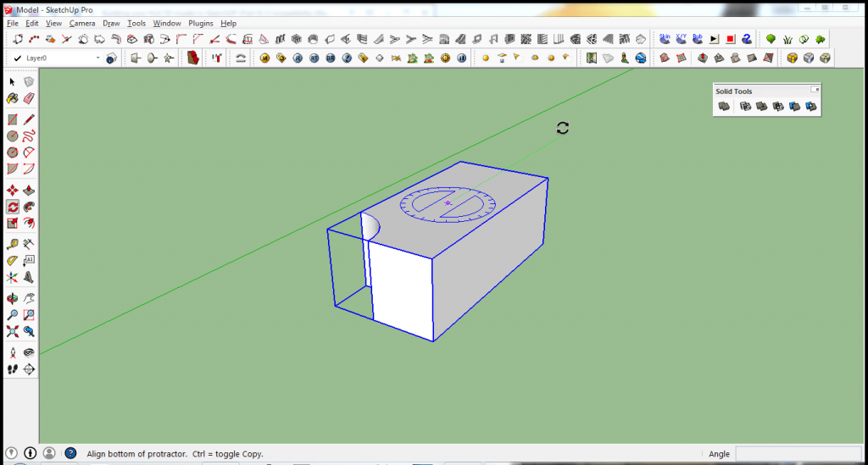Click the black play arrow icon

[x=714, y=39]
